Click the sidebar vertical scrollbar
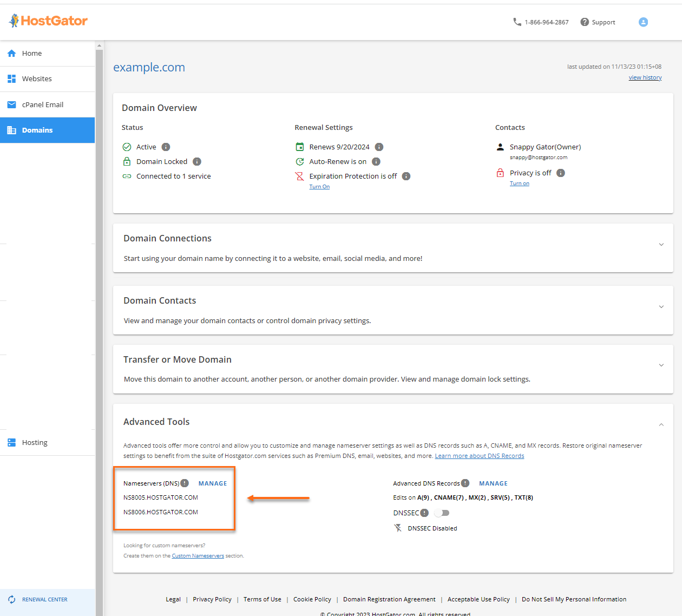 point(99,325)
